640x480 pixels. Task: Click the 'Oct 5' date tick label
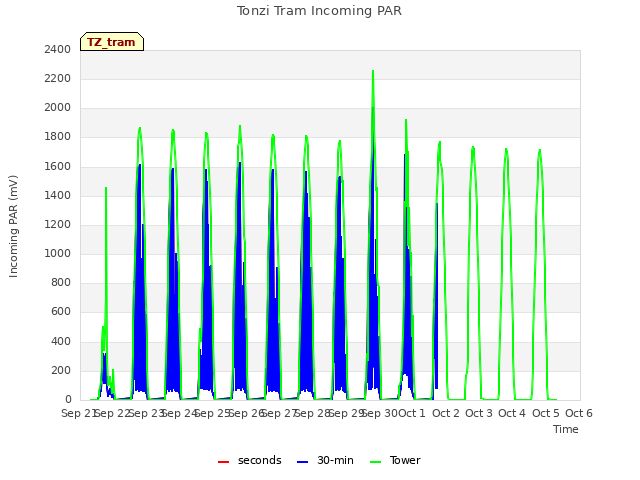(546, 413)
